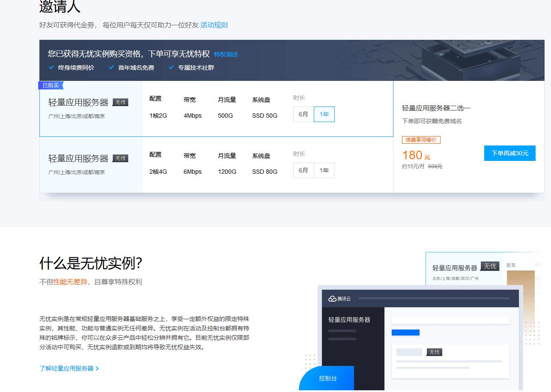This screenshot has width=551, height=392.
Task: Click 终身续费同价 privilege text
Action: (x=76, y=68)
